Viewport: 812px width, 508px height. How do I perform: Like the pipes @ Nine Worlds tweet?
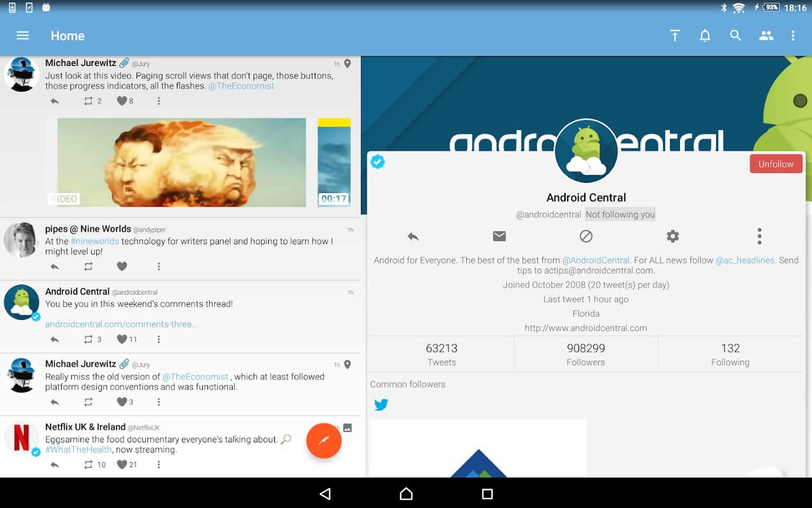[x=122, y=266]
